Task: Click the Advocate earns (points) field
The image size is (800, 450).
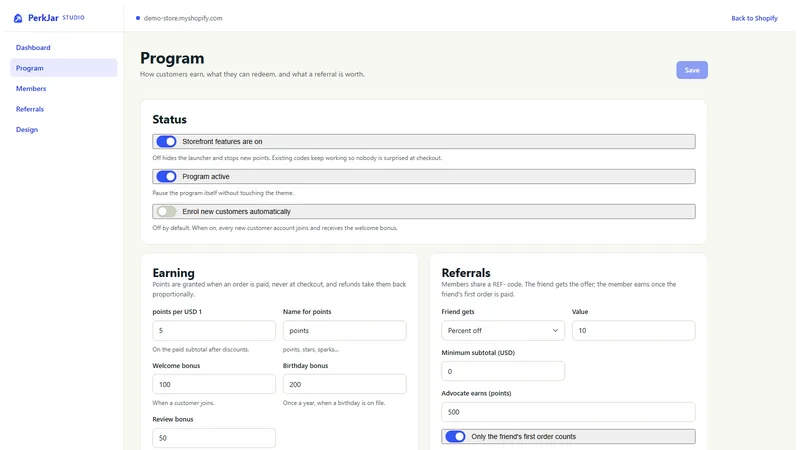Action: click(568, 412)
